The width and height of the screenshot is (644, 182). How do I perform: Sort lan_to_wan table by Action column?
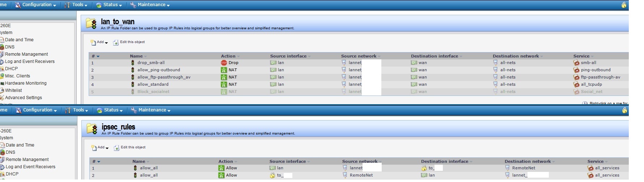click(230, 56)
